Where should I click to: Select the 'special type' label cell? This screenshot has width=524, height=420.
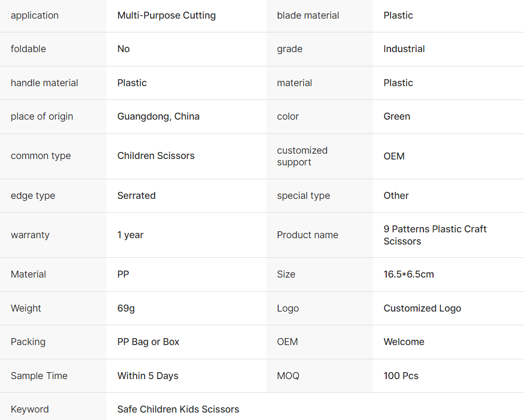(303, 196)
